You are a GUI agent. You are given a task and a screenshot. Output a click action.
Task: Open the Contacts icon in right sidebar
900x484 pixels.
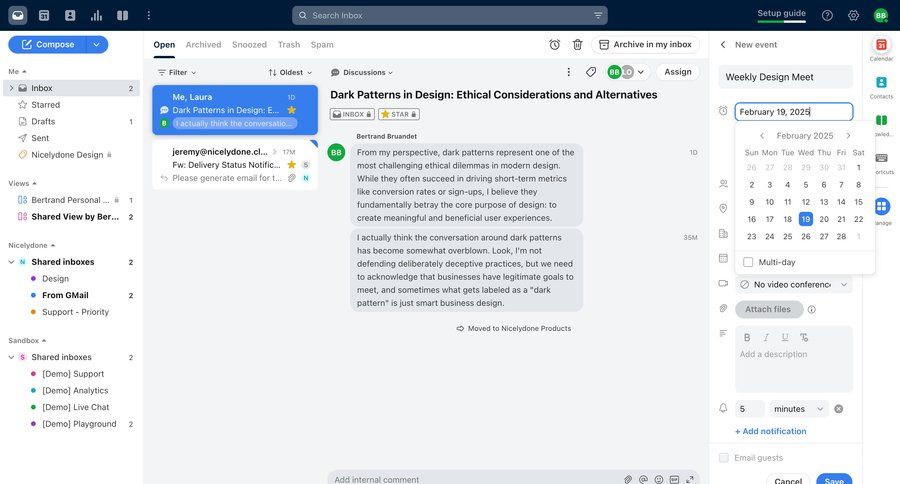[x=881, y=83]
